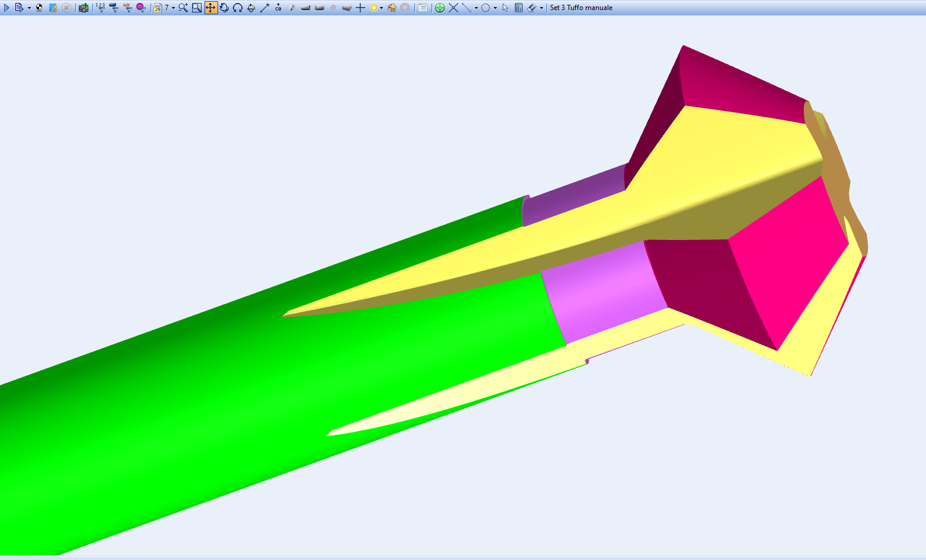Click the blue crossed lines icon

(x=454, y=8)
